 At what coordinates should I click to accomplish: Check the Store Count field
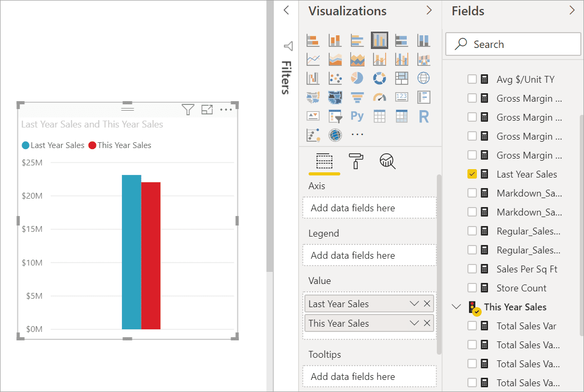click(473, 288)
